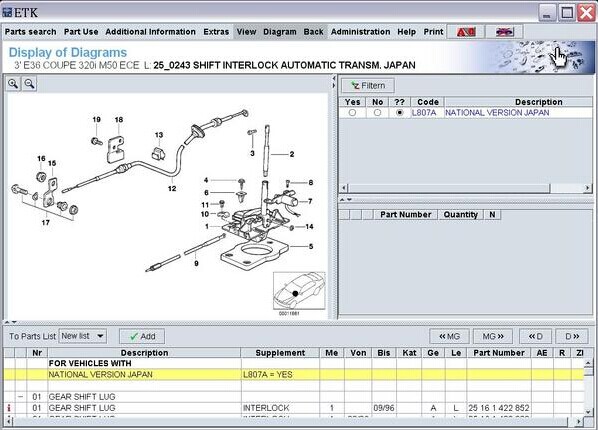Click bottom horizontal scrollbar left arrow
This screenshot has width=598, height=430.
(x=9, y=421)
